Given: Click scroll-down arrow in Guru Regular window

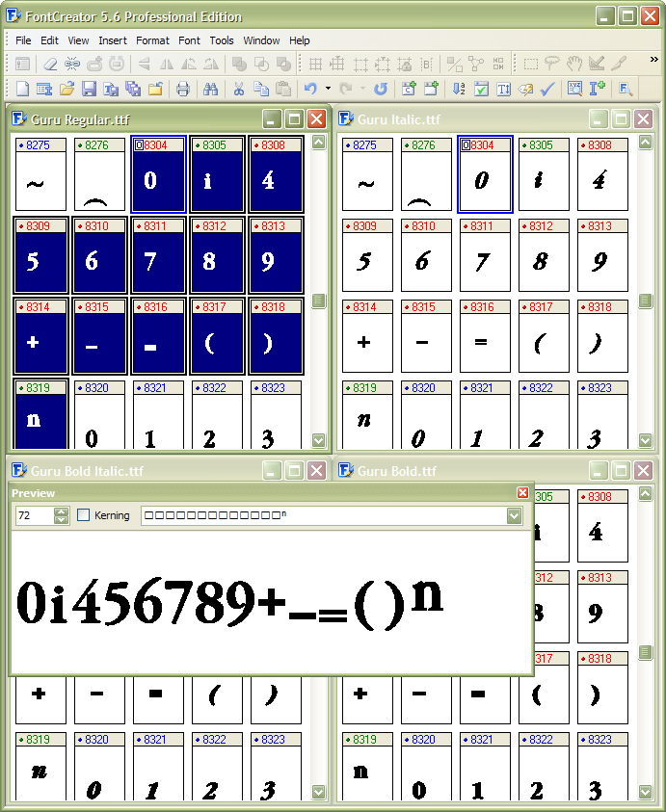Looking at the screenshot, I should click(x=319, y=440).
